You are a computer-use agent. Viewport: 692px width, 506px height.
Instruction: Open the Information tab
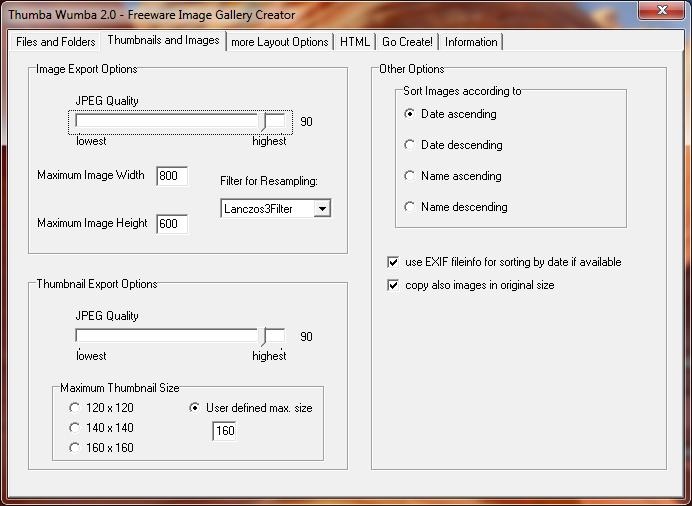pyautogui.click(x=471, y=42)
